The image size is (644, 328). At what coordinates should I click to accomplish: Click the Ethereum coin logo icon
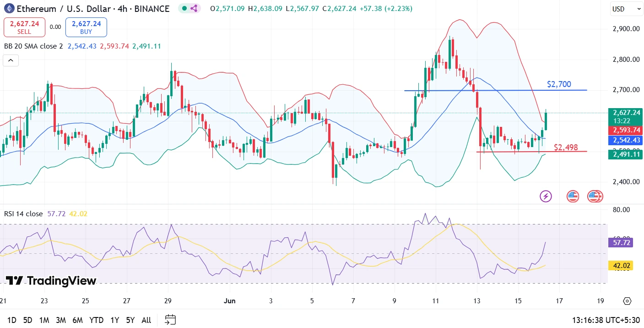pyautogui.click(x=9, y=8)
